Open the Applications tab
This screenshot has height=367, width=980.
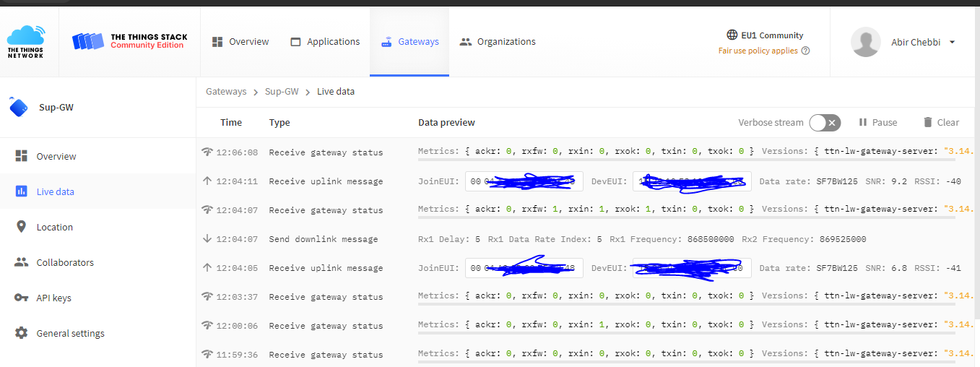[325, 42]
